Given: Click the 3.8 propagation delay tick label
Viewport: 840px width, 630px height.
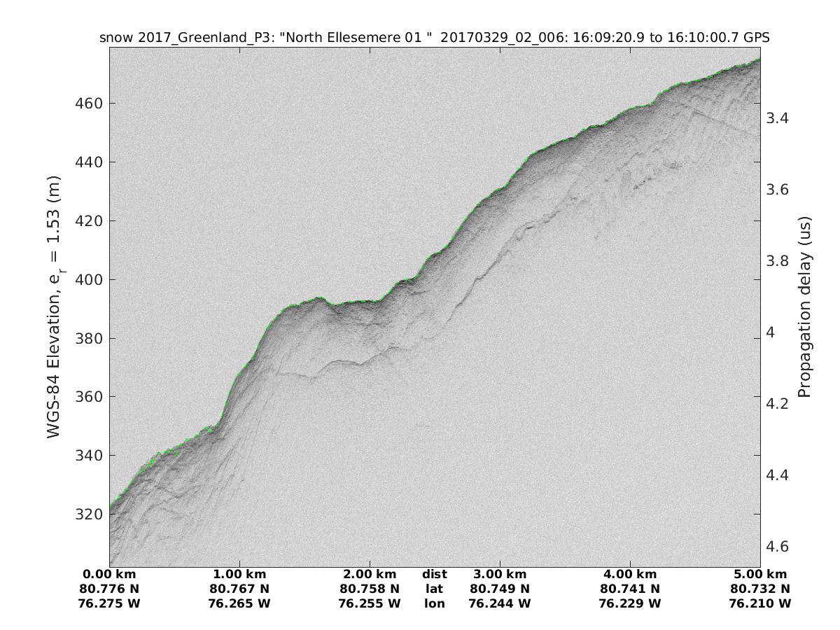Looking at the screenshot, I should (778, 261).
